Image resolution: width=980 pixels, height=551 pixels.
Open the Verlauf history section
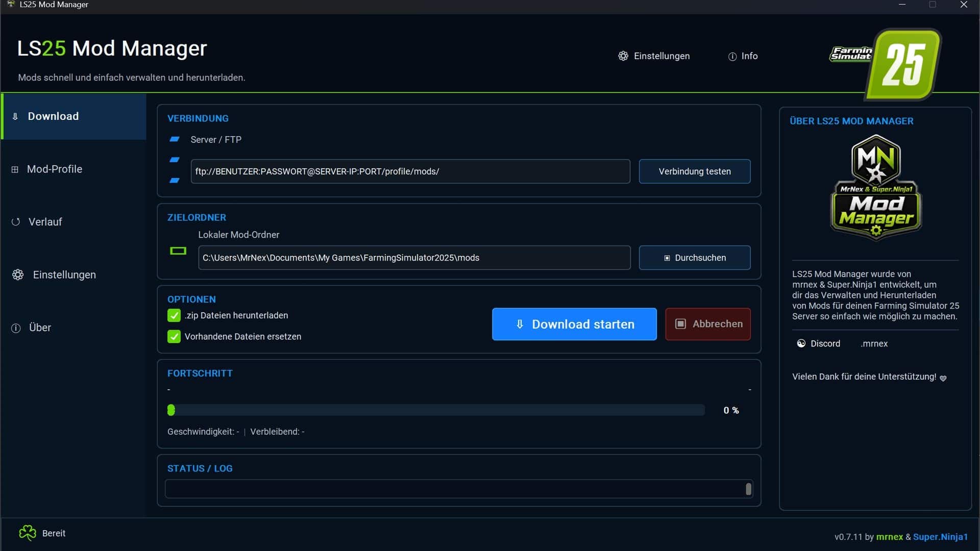[x=74, y=222]
